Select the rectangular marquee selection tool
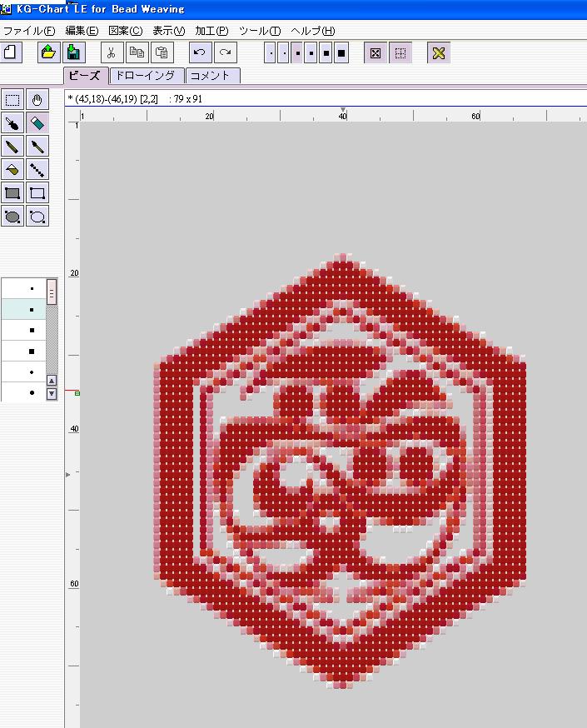The image size is (587, 728). pyautogui.click(x=12, y=99)
